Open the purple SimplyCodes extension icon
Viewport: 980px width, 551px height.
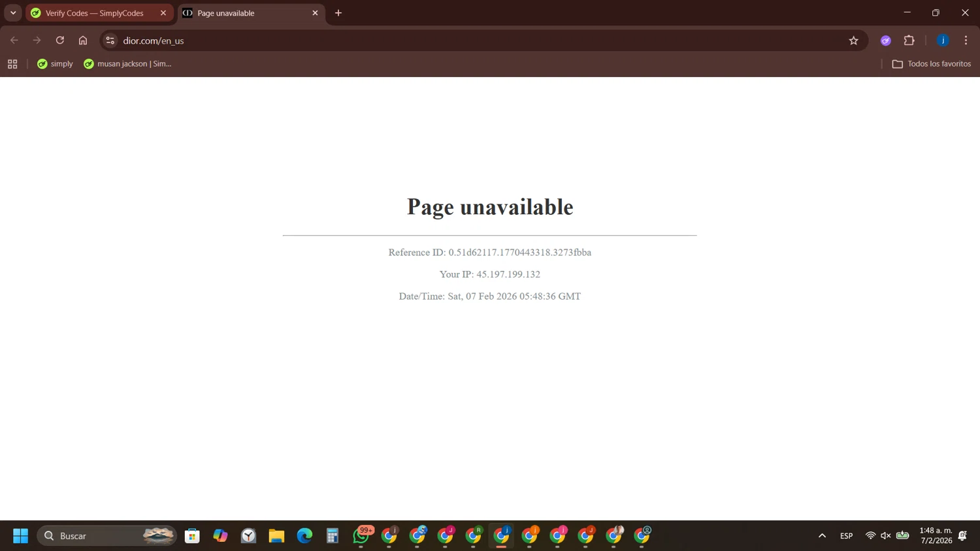tap(886, 40)
